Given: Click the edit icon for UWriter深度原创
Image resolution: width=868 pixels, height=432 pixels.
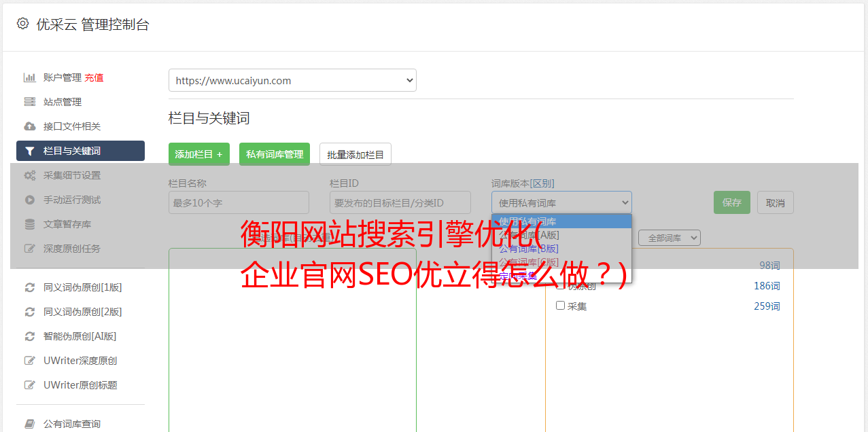Looking at the screenshot, I should pos(29,361).
